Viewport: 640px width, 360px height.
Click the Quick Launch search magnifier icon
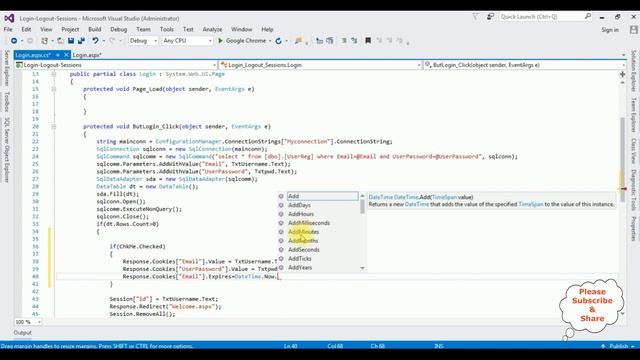(588, 16)
